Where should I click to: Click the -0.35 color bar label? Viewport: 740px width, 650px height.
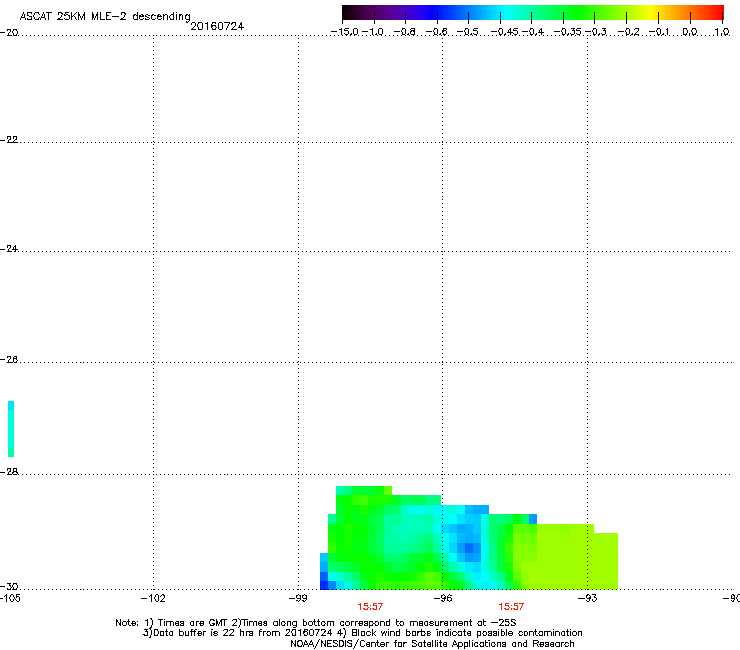(x=568, y=32)
